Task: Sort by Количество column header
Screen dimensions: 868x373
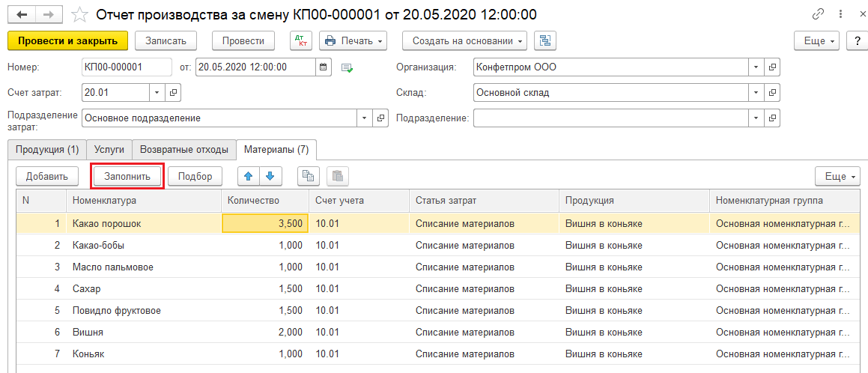Action: pyautogui.click(x=264, y=200)
